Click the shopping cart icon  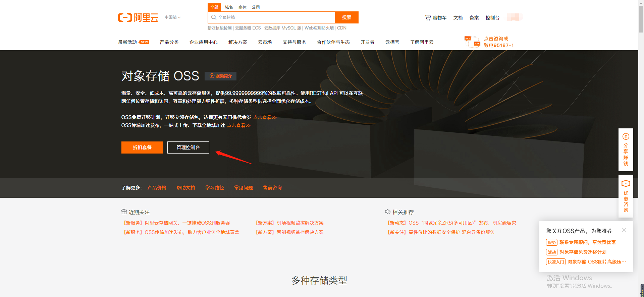[428, 17]
